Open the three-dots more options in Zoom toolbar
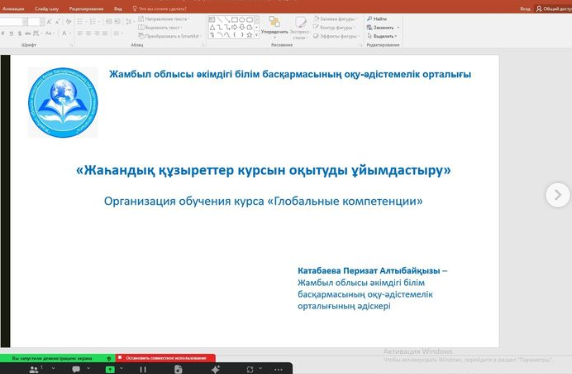The image size is (572, 374). [x=278, y=370]
